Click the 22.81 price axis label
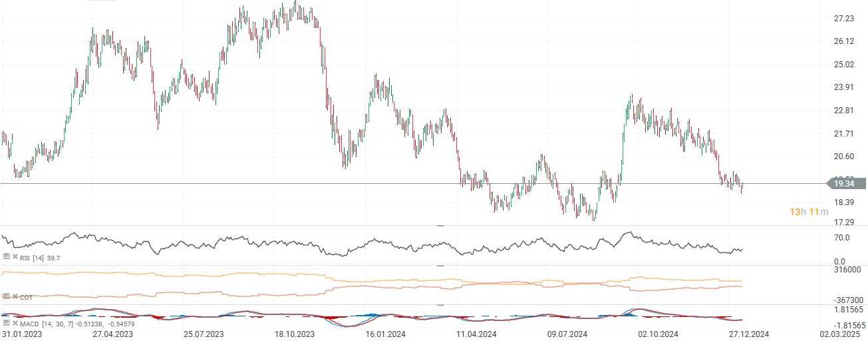 pyautogui.click(x=843, y=111)
